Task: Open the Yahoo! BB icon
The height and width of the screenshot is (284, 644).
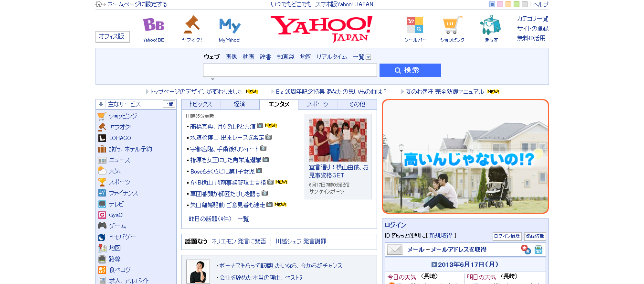Action: (153, 25)
